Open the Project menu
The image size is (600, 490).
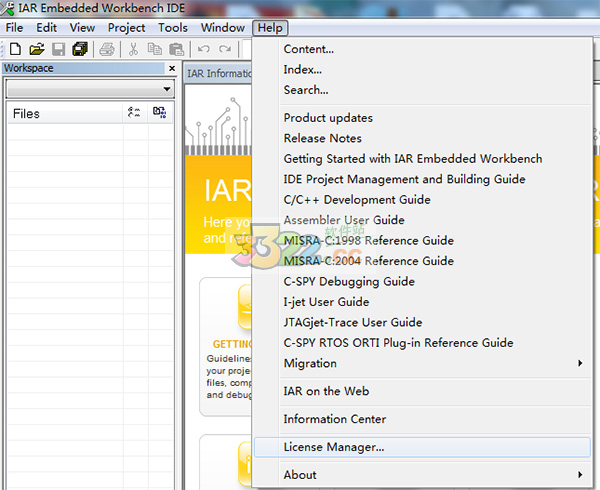[x=126, y=28]
